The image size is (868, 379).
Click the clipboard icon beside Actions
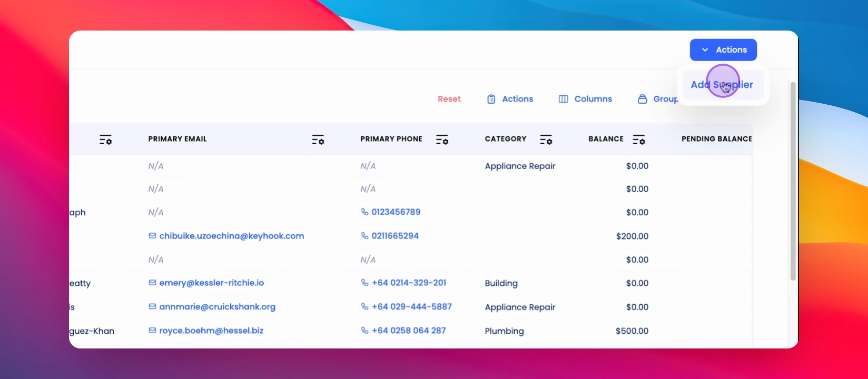(491, 99)
